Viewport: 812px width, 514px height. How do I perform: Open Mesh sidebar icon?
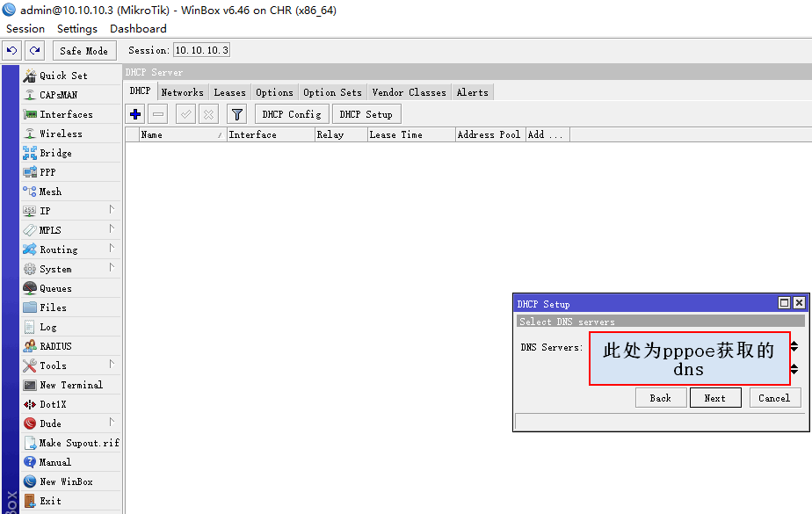(30, 192)
